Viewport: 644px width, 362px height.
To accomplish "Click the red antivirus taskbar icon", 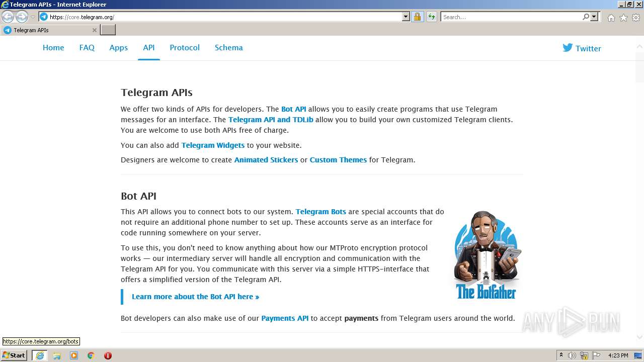I will 108,355.
